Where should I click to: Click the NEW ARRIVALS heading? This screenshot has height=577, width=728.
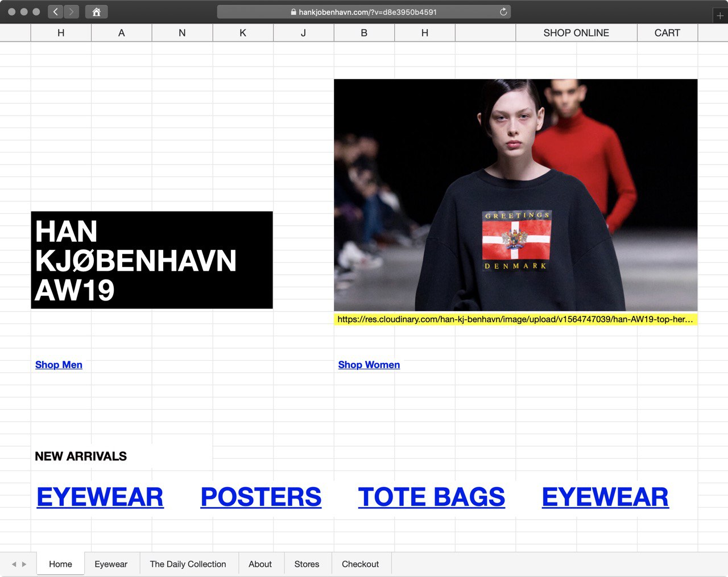coord(81,456)
